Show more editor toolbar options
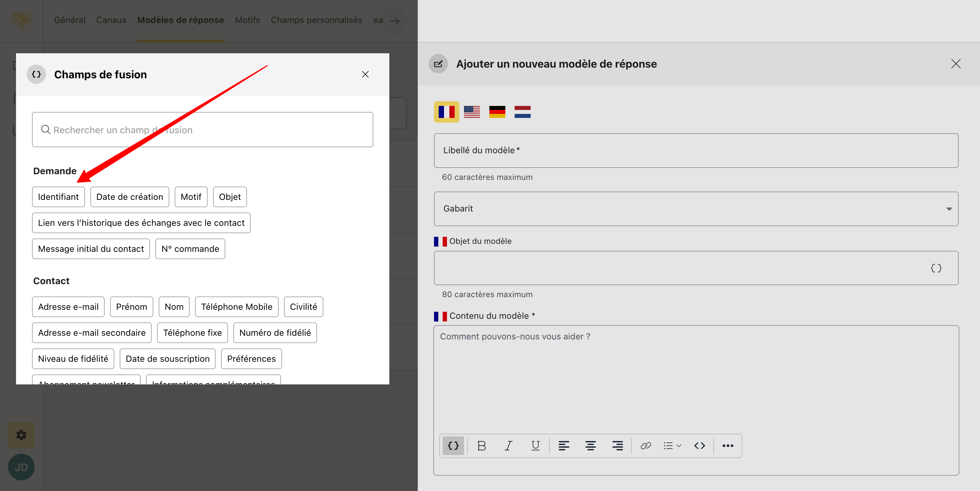This screenshot has height=491, width=980. tap(728, 446)
